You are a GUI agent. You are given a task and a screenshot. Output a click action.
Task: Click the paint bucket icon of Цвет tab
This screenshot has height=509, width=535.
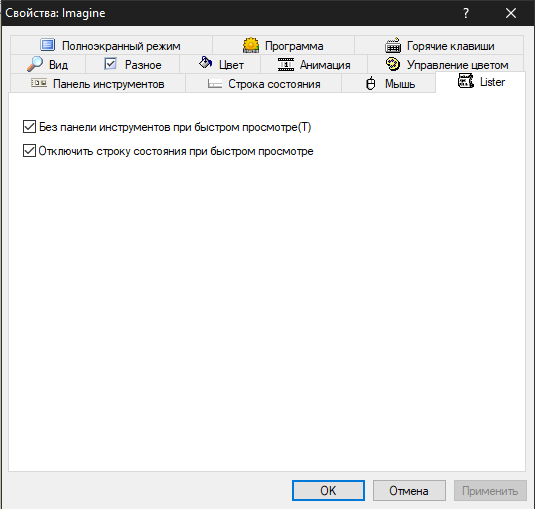click(x=205, y=62)
